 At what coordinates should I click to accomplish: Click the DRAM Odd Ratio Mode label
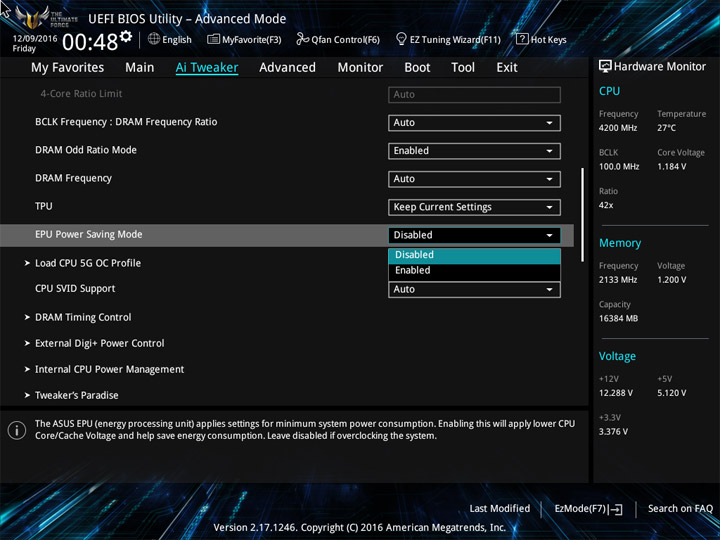(86, 150)
